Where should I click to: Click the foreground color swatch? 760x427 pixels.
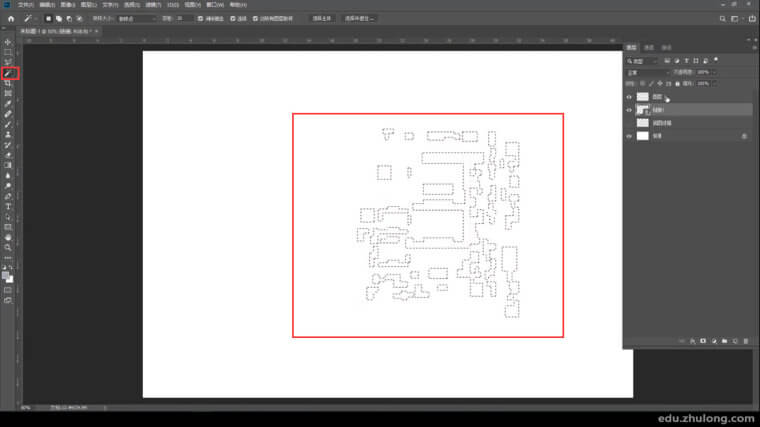7,275
